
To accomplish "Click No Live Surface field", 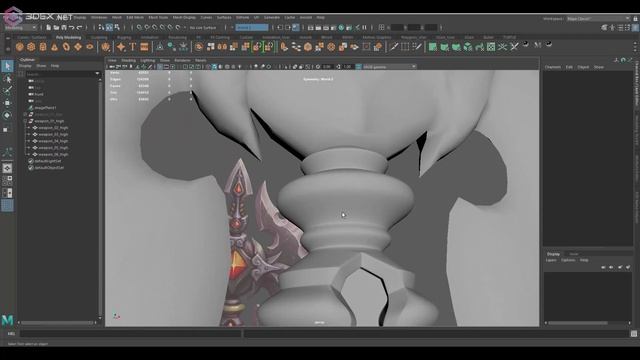I will [x=203, y=28].
